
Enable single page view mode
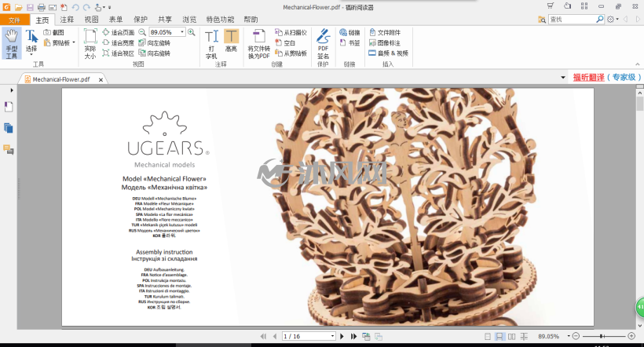coord(488,336)
